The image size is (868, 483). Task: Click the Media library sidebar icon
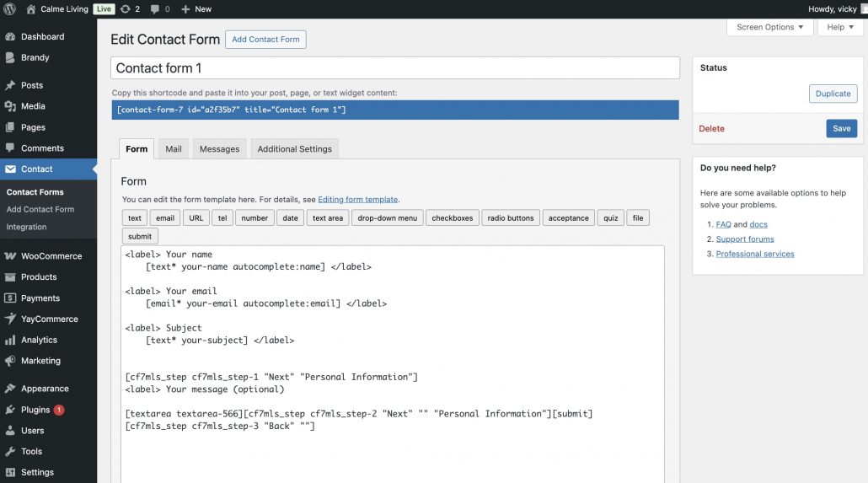[x=10, y=106]
